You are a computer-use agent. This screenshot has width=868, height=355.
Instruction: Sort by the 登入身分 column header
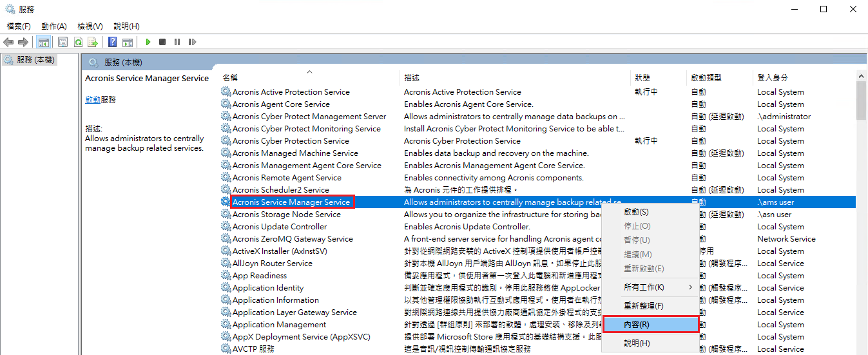[804, 77]
